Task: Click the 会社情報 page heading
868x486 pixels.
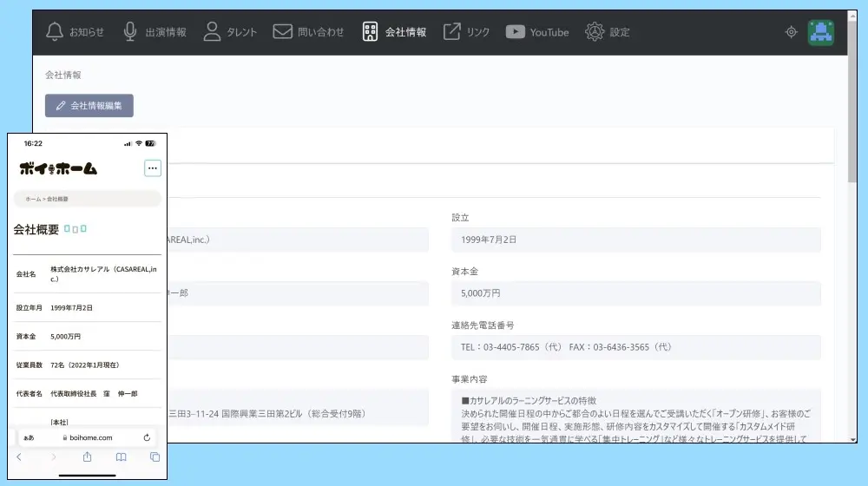Action: click(63, 75)
